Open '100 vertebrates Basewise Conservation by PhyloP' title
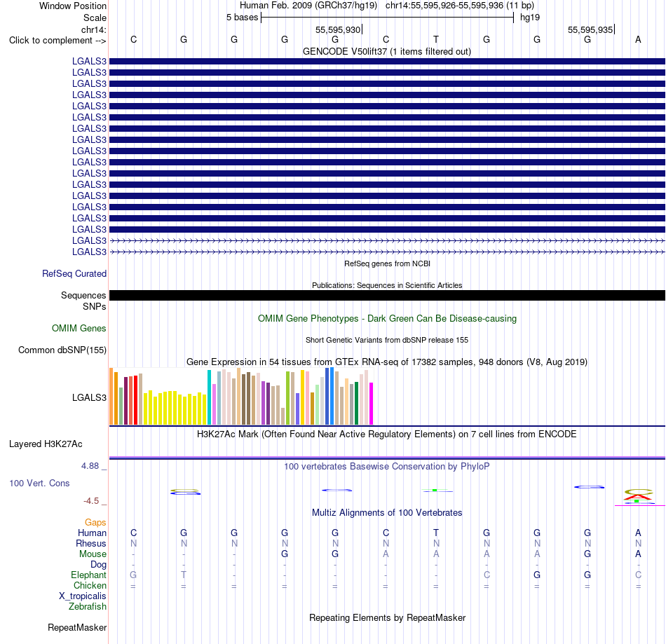Image resolution: width=666 pixels, height=644 pixels. [387, 467]
